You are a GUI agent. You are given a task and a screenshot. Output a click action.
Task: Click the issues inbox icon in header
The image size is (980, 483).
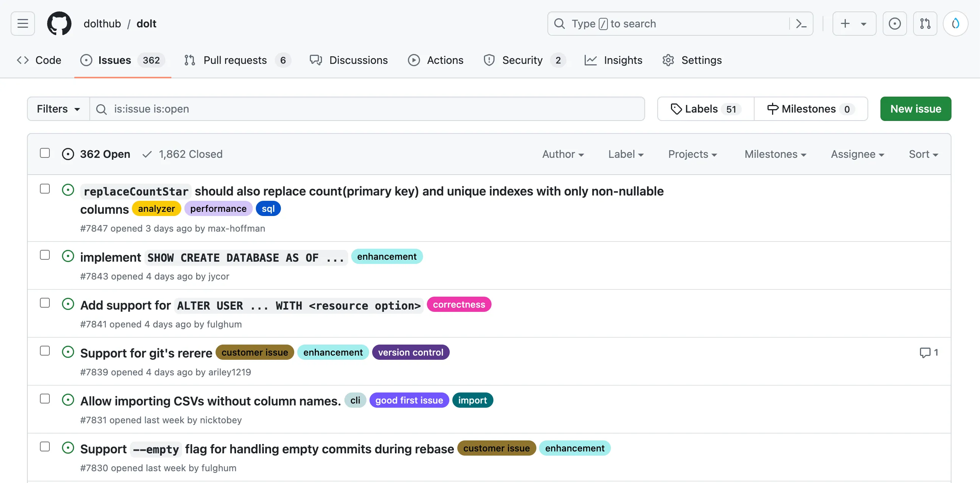point(894,24)
